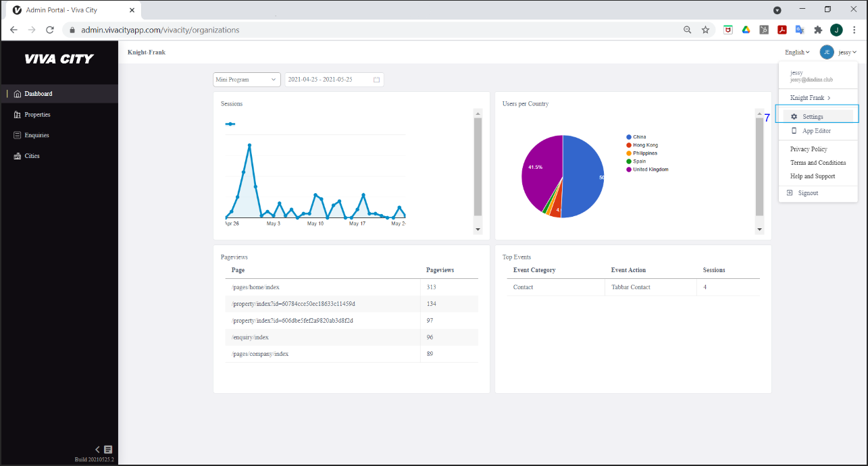Click the zoom magnifier icon in address bar

(x=688, y=30)
